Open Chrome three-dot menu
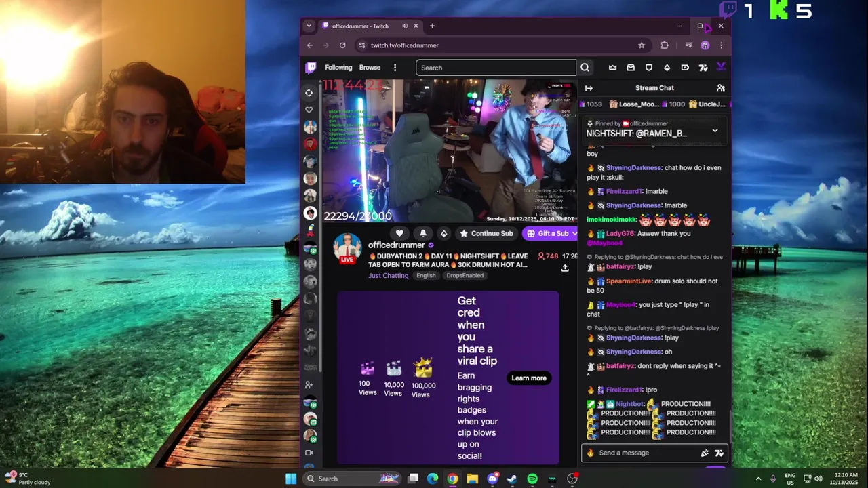868x488 pixels. point(721,45)
